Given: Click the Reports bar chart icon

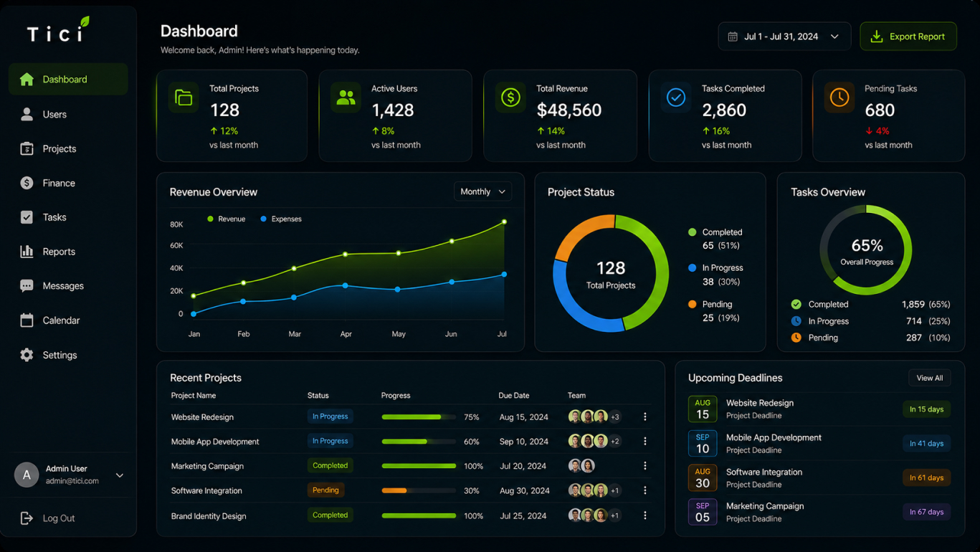Looking at the screenshot, I should click(27, 252).
